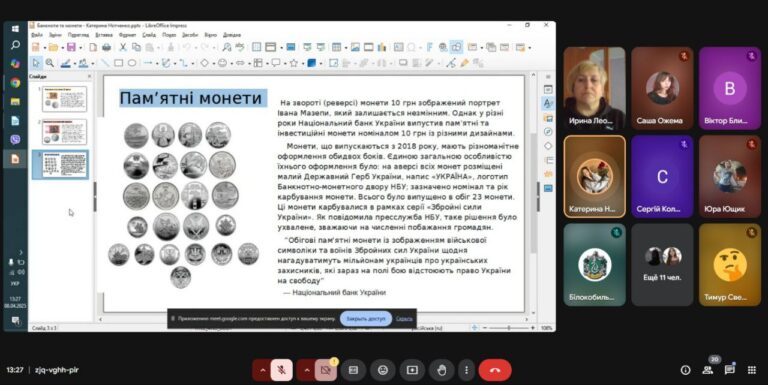Viewport: 768px width, 385px height.
Task: Insert a text box via toolbar icon
Action: point(399,48)
